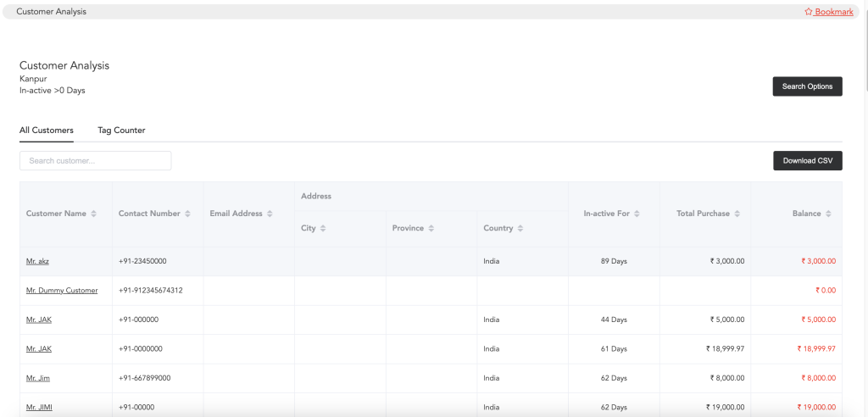The height and width of the screenshot is (417, 868).
Task: Download the CSV file
Action: tap(808, 160)
